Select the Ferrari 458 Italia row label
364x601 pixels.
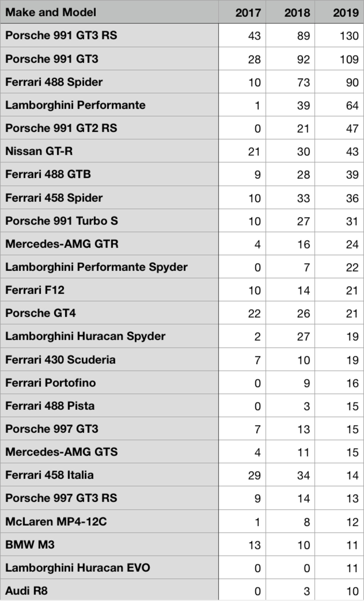tap(109, 475)
